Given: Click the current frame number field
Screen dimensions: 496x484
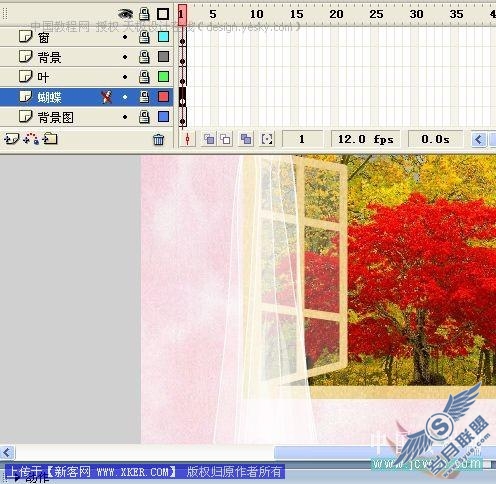Looking at the screenshot, I should pyautogui.click(x=302, y=139).
